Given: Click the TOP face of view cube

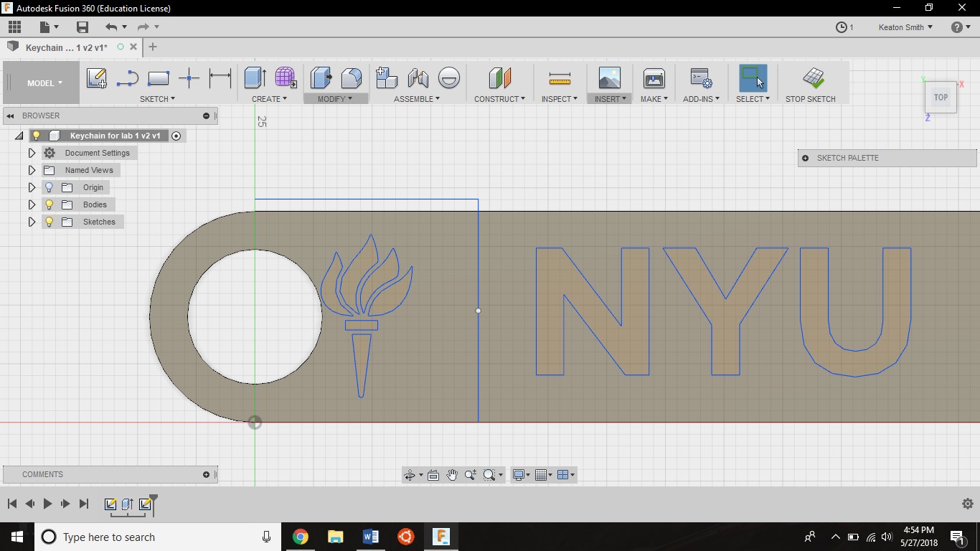Looking at the screenshot, I should pyautogui.click(x=941, y=98).
